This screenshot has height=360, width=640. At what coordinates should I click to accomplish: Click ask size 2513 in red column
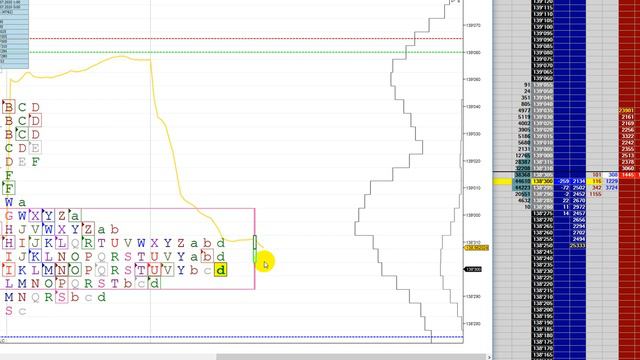pyautogui.click(x=627, y=156)
